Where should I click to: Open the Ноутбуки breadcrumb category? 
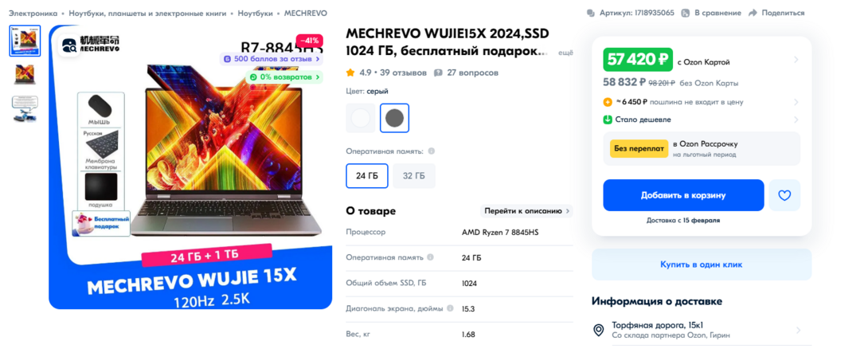255,13
